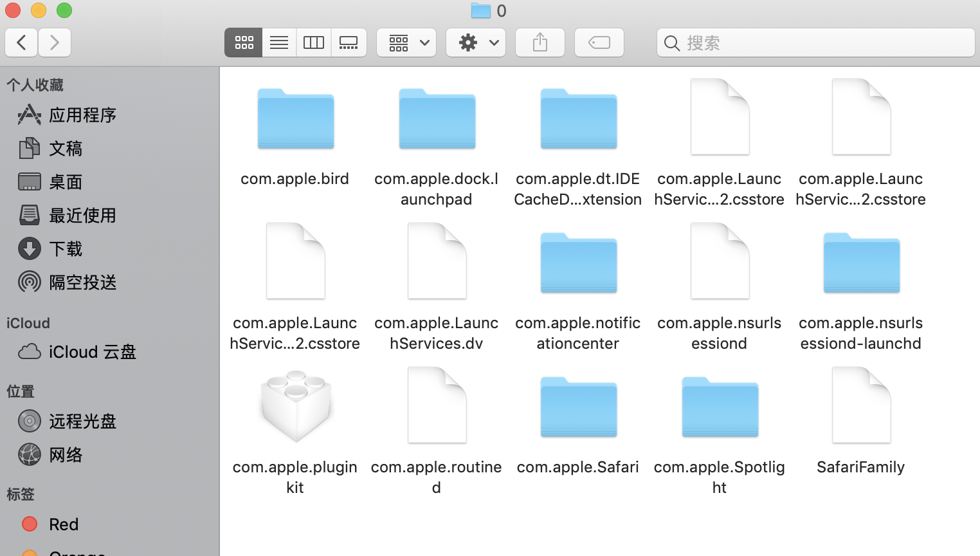The width and height of the screenshot is (980, 556).
Task: Click the Share toolbar button
Action: [540, 42]
